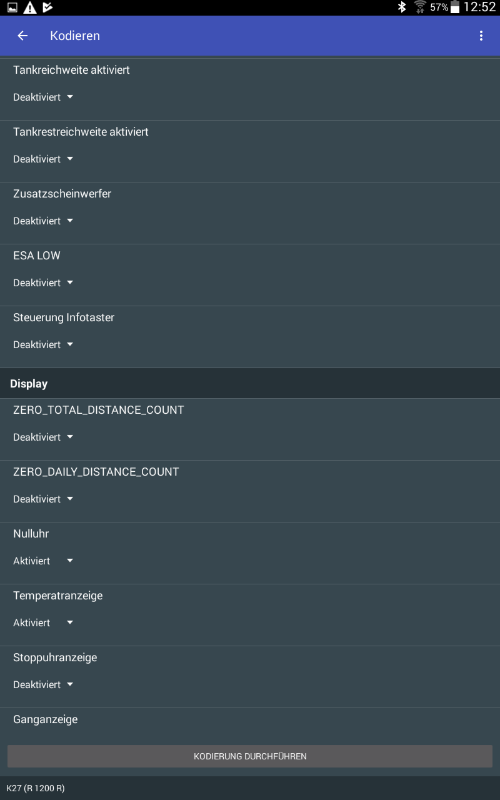500x800 pixels.
Task: Go back using the arrow icon
Action: point(22,36)
